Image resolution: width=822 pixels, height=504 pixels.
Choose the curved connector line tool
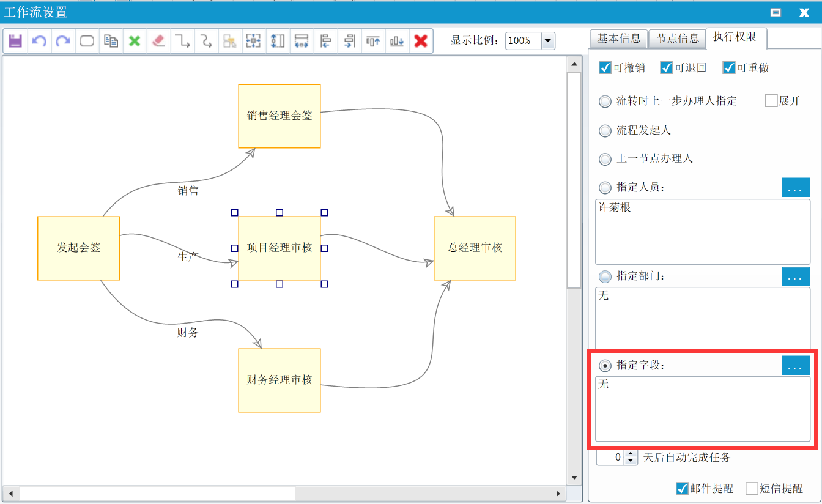click(x=206, y=41)
